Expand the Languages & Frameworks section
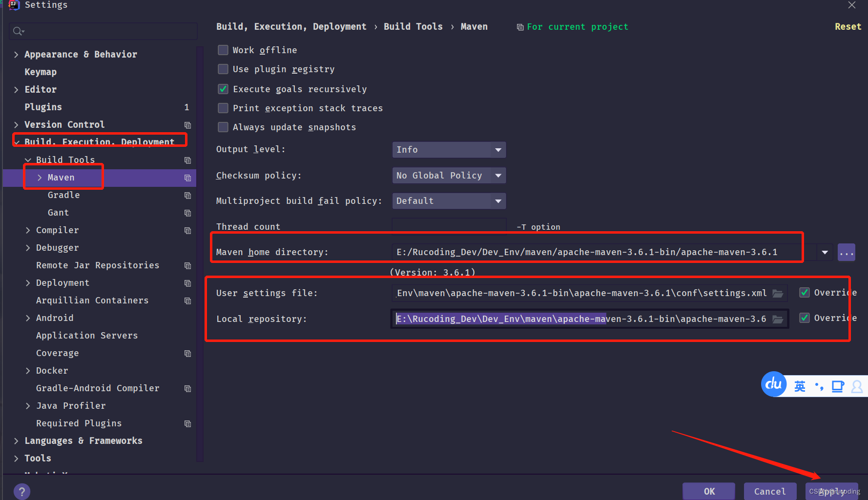The height and width of the screenshot is (500, 868). pos(16,441)
